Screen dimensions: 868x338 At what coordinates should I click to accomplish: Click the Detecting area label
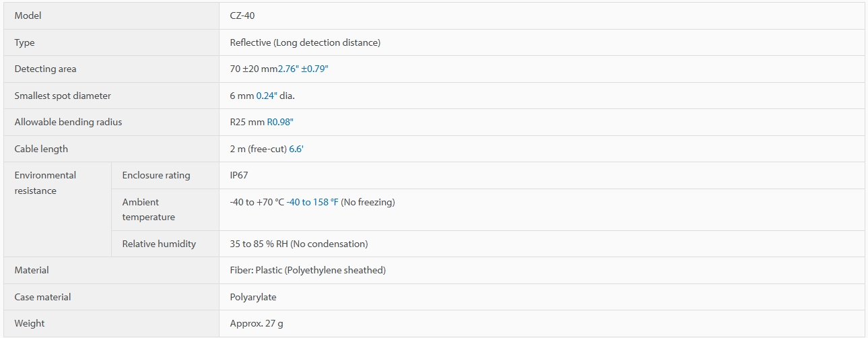pyautogui.click(x=45, y=69)
